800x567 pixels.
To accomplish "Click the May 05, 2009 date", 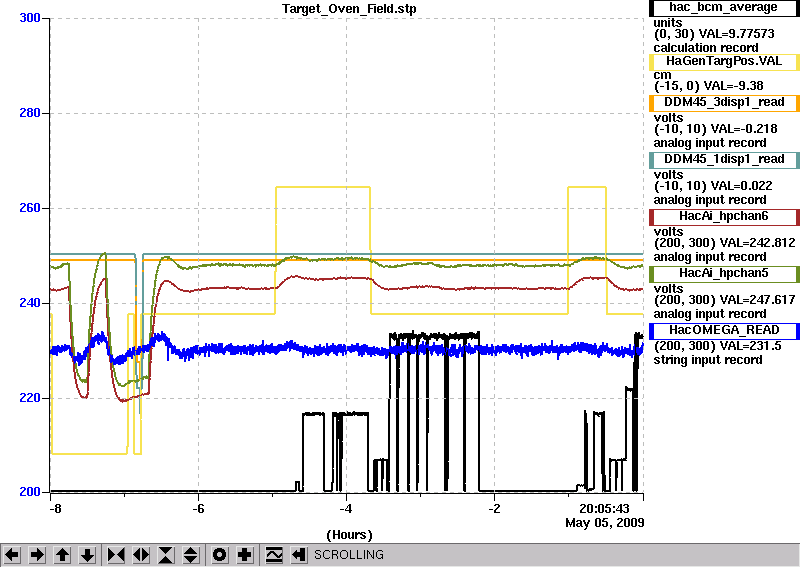I will pos(605,523).
